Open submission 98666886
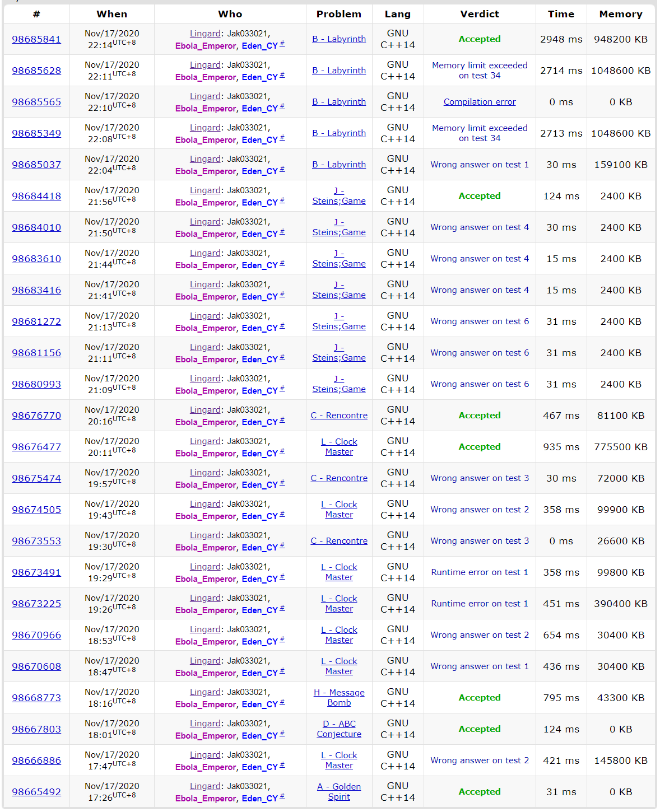Screen dimensions: 660x812 [36, 760]
